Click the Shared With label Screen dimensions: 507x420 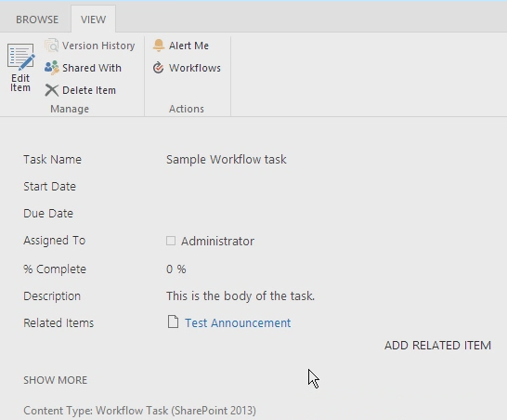click(x=92, y=68)
